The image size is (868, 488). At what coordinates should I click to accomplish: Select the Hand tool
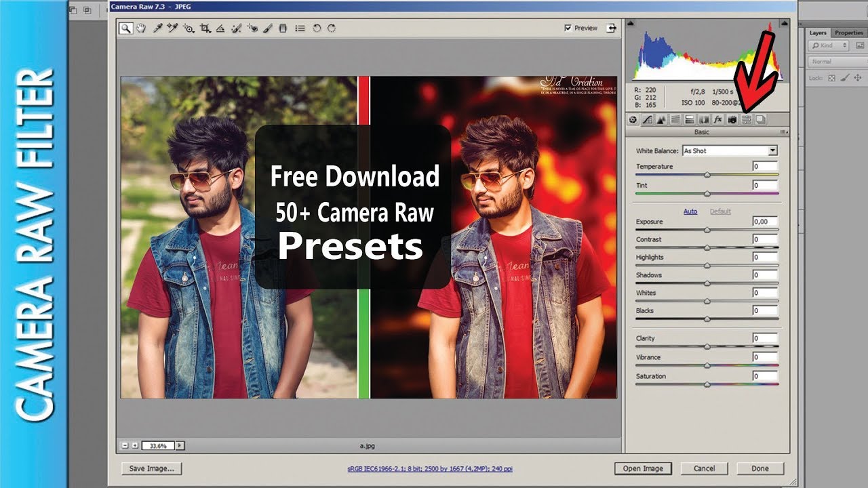pos(140,28)
